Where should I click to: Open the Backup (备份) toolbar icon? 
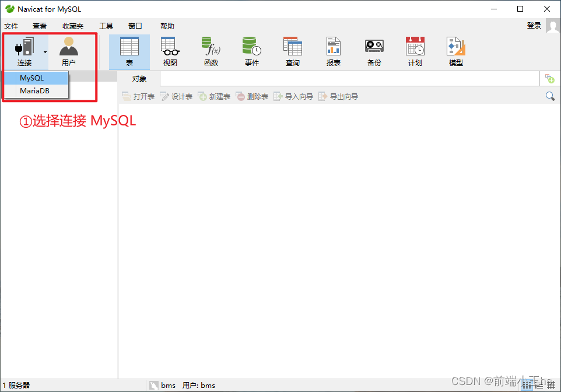pyautogui.click(x=374, y=52)
